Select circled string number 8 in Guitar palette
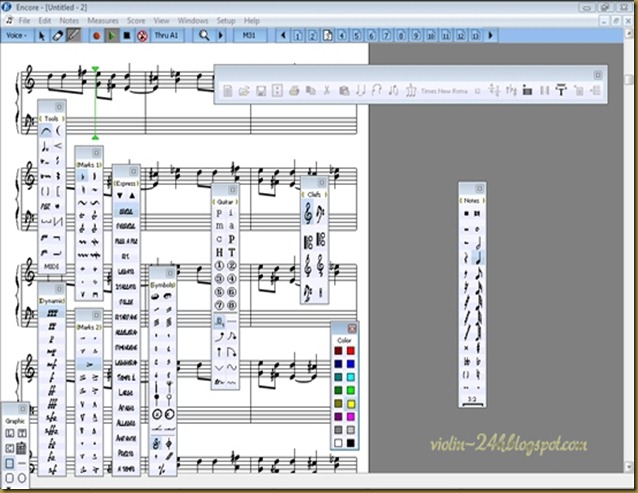 pos(232,305)
